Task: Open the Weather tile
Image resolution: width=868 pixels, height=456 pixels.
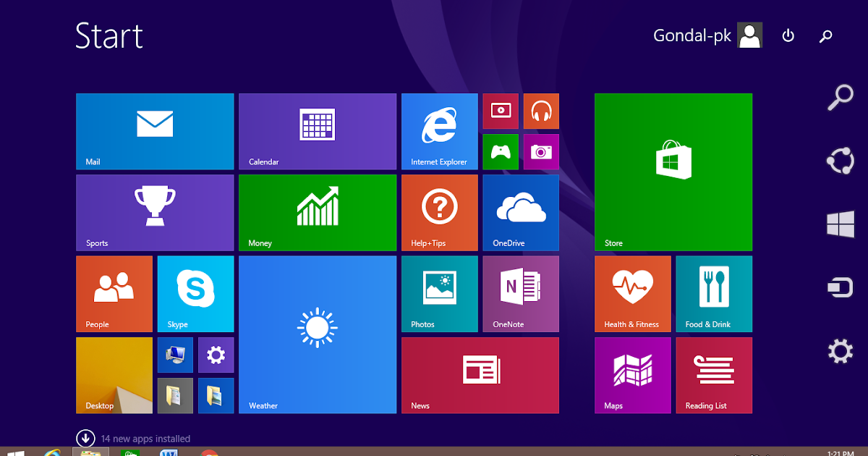Action: point(318,334)
